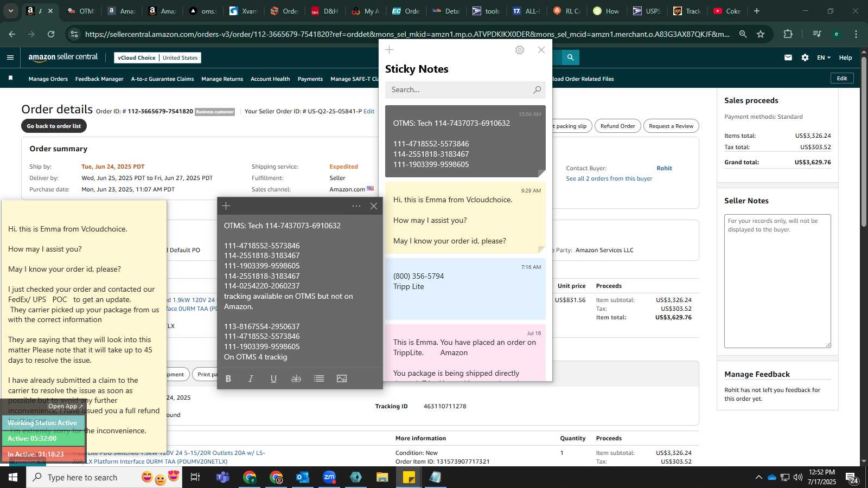Viewport: 868px width, 488px height.
Task: Open Seller Central mail messages icon
Action: click(x=788, y=57)
